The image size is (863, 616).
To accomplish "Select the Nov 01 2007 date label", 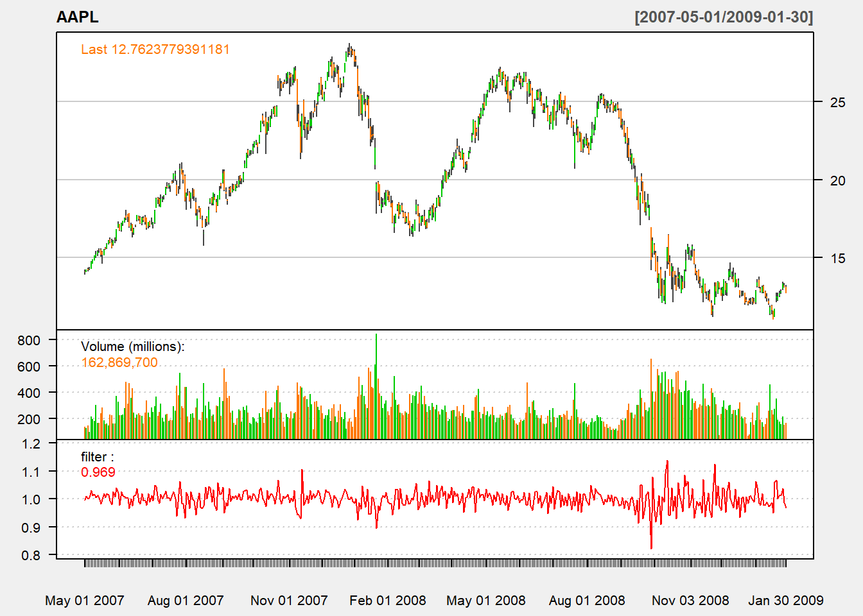I will coord(289,601).
